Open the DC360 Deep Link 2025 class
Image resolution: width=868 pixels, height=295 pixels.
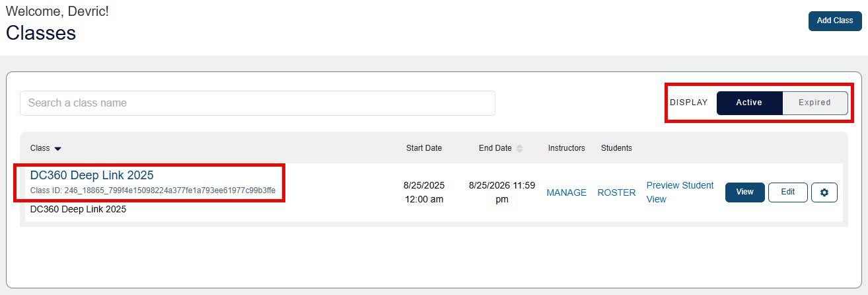tap(92, 175)
